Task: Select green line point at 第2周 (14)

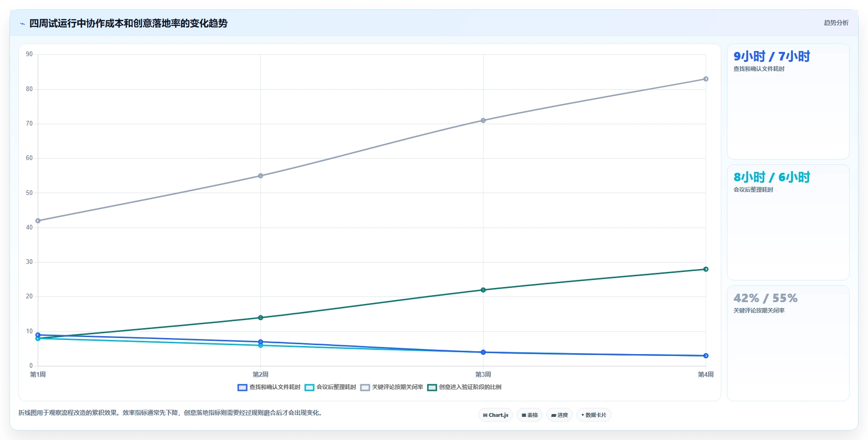Action: coord(260,318)
